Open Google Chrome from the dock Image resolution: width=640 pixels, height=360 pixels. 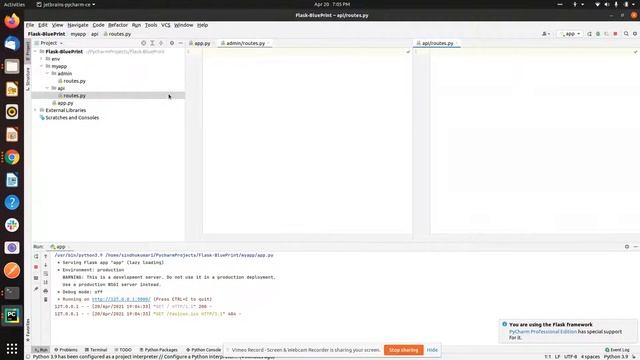pos(12,157)
